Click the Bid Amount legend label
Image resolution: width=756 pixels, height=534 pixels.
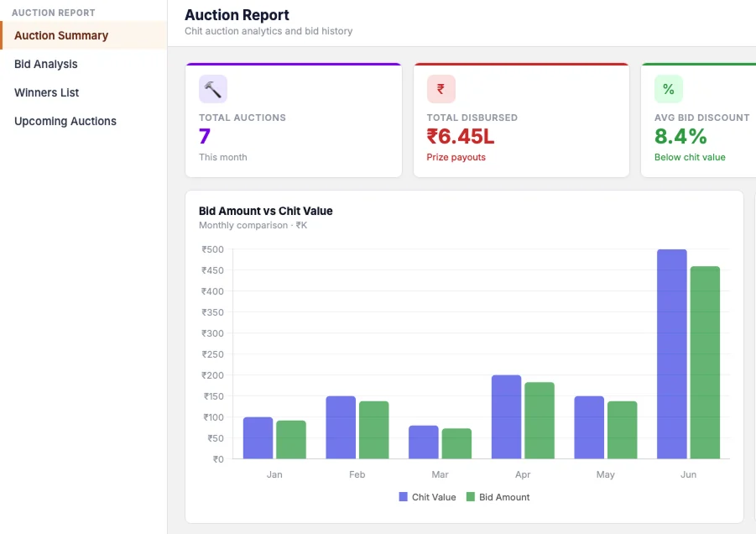coord(504,497)
